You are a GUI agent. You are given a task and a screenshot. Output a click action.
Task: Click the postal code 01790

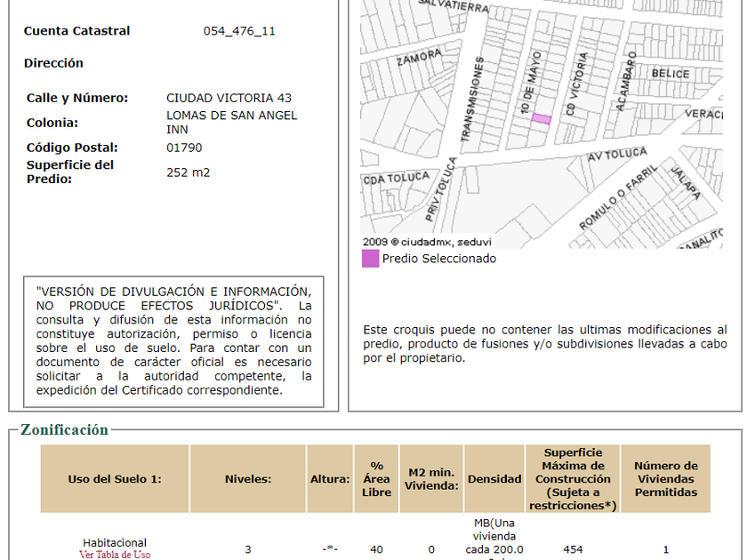(x=184, y=148)
